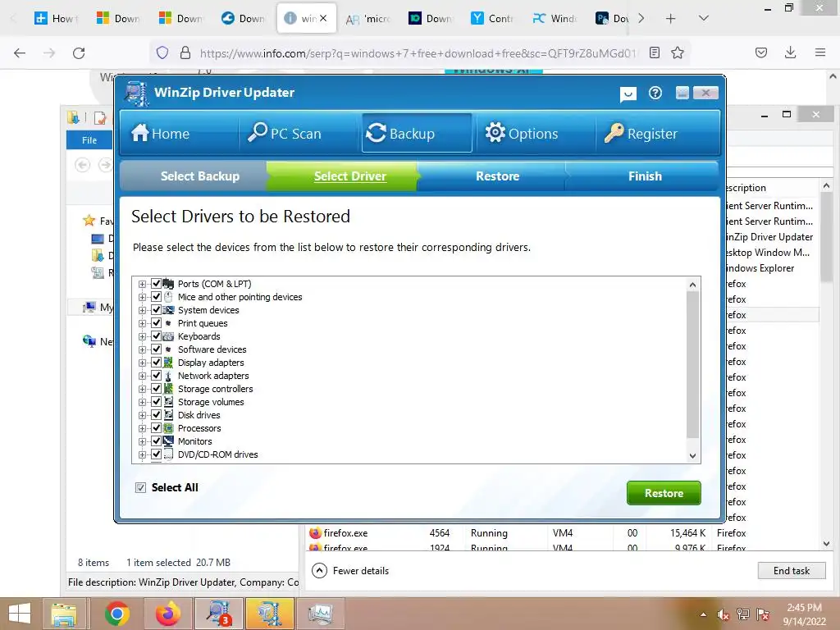The image size is (840, 630).
Task: Open Firefox application menu
Action: coord(819,52)
